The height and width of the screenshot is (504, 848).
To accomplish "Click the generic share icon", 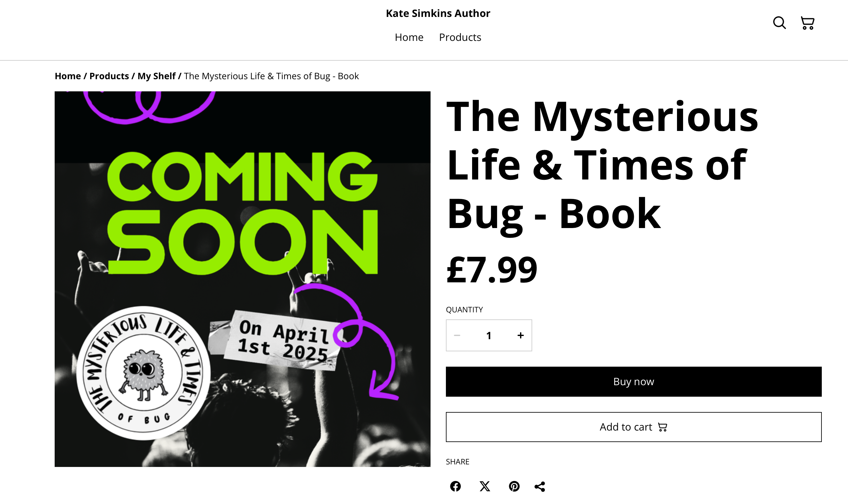I will (540, 486).
